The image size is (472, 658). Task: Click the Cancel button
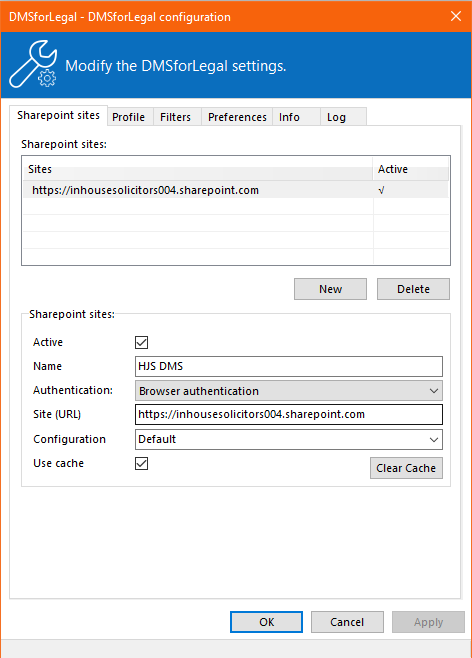(x=347, y=622)
